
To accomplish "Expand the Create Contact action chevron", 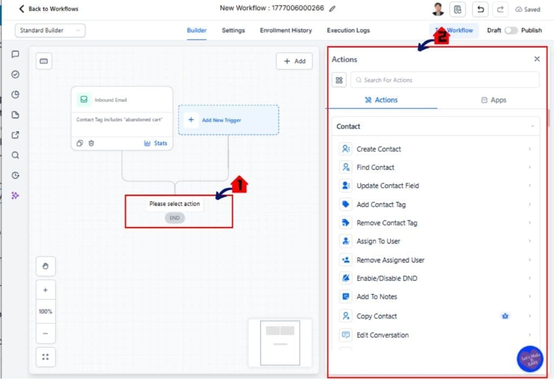I will coord(530,149).
